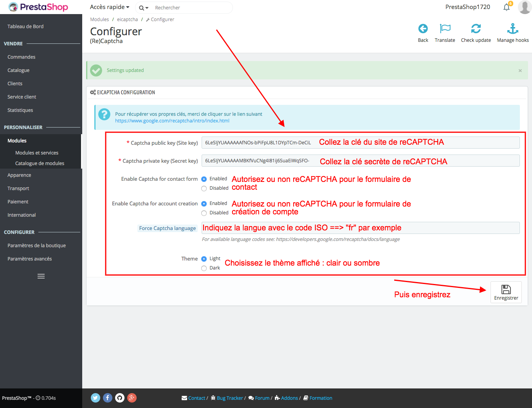Viewport: 532px width, 408px height.
Task: Expand the Accès rapide dropdown
Action: [x=110, y=7]
